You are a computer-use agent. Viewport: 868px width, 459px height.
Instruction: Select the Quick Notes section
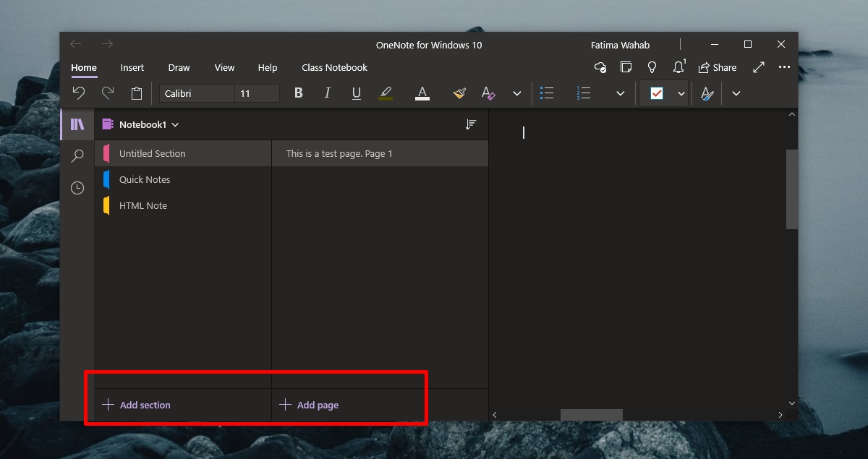coord(183,179)
